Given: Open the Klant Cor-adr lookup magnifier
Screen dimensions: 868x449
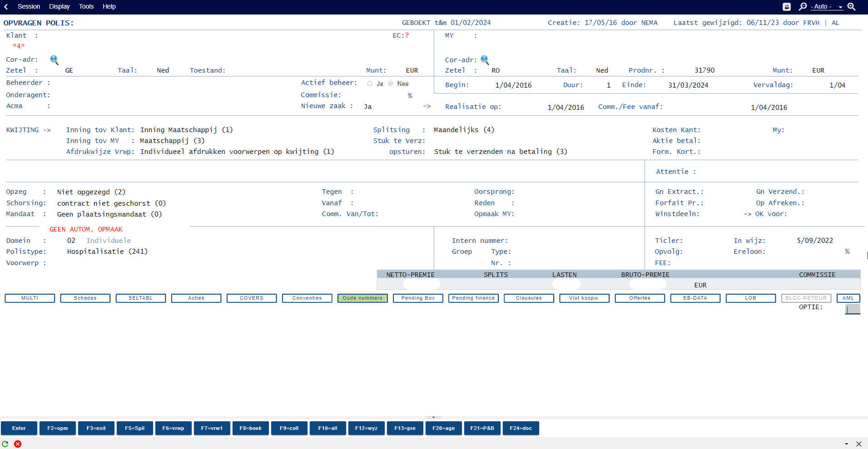Looking at the screenshot, I should (54, 59).
